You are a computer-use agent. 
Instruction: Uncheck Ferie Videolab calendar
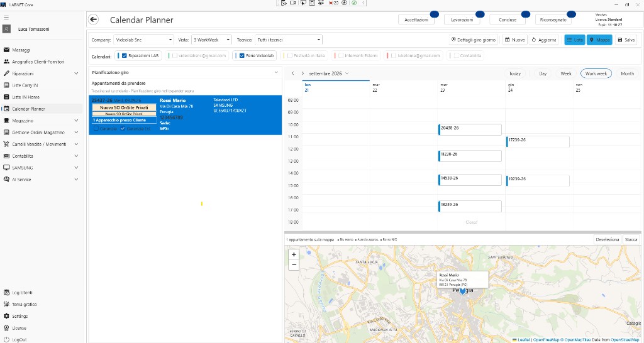[x=242, y=56]
